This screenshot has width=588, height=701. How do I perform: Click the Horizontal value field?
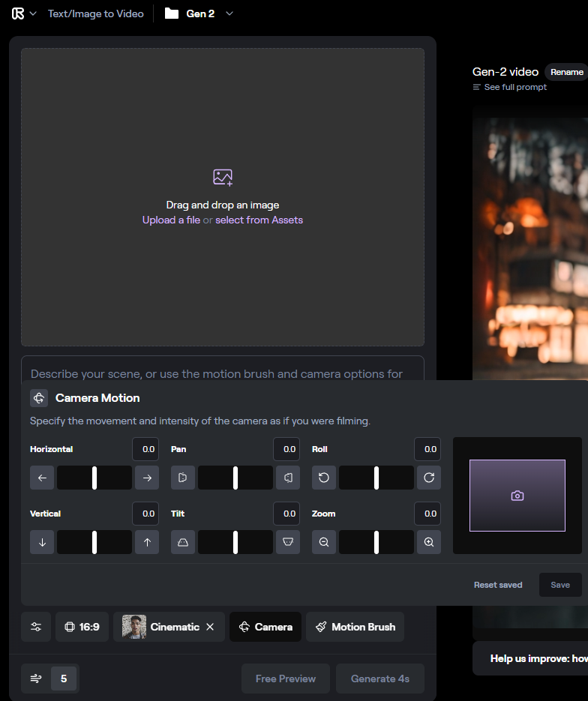(x=145, y=449)
